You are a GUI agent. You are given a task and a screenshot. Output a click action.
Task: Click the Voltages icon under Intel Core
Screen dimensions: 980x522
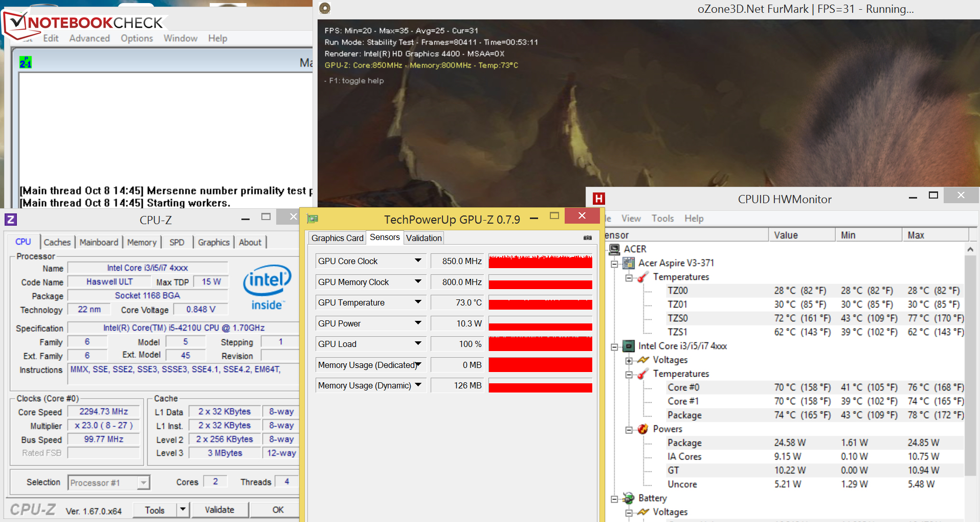point(643,360)
